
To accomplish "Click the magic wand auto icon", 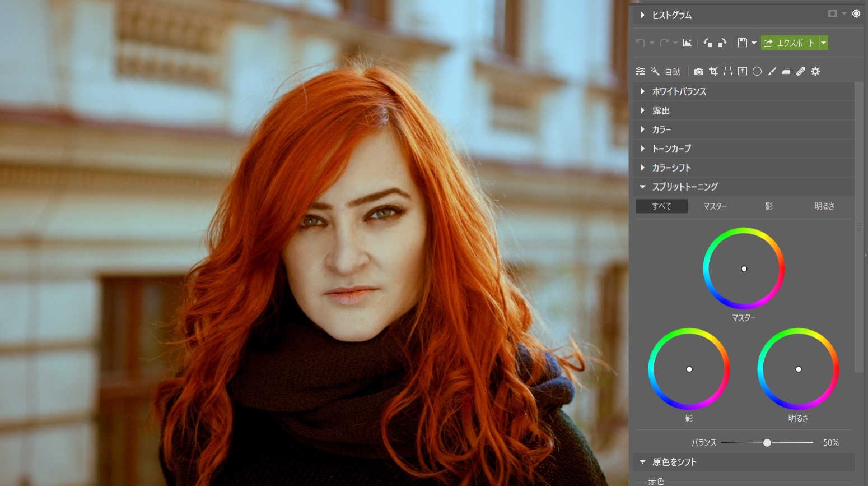I will pyautogui.click(x=655, y=71).
